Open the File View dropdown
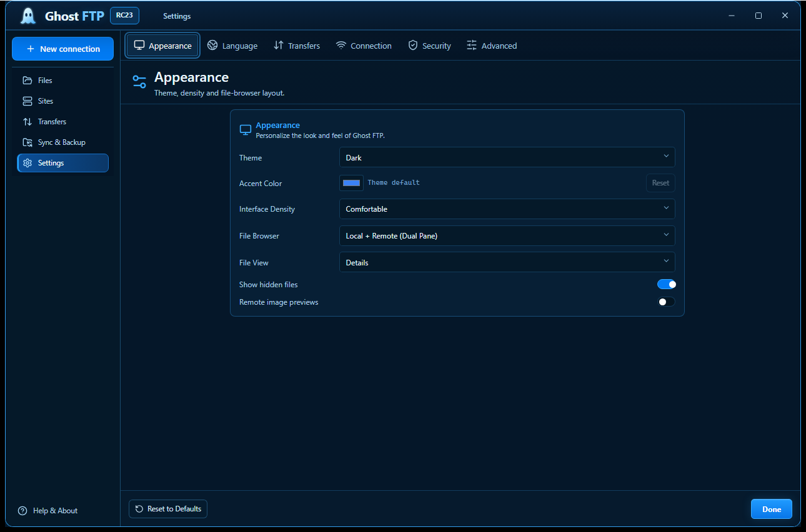Screen dimensions: 806x532 [x=507, y=262]
